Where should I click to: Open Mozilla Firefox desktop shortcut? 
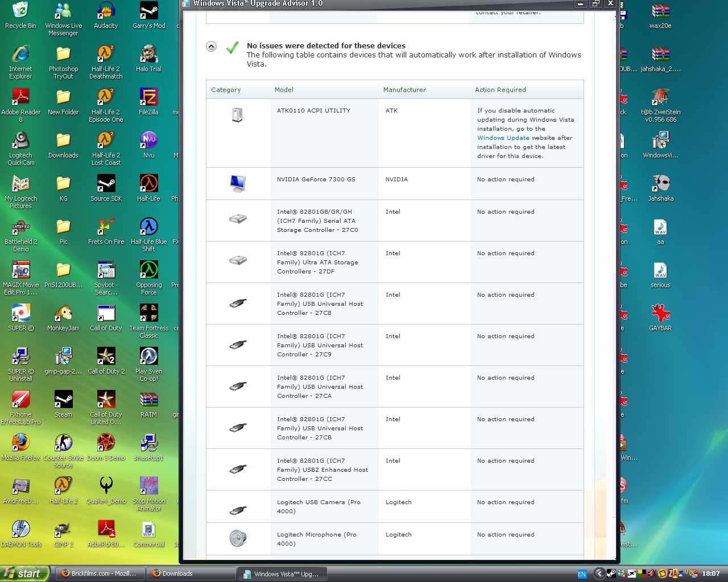(20, 448)
